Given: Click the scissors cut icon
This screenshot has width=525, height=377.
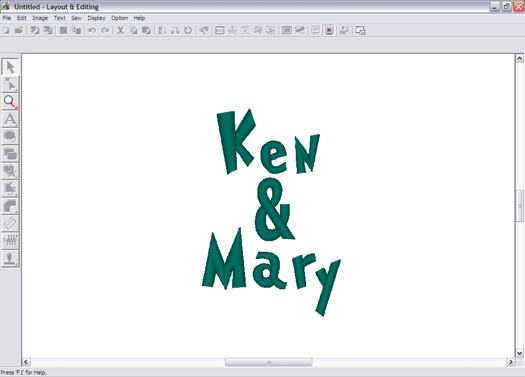Looking at the screenshot, I should (x=121, y=30).
